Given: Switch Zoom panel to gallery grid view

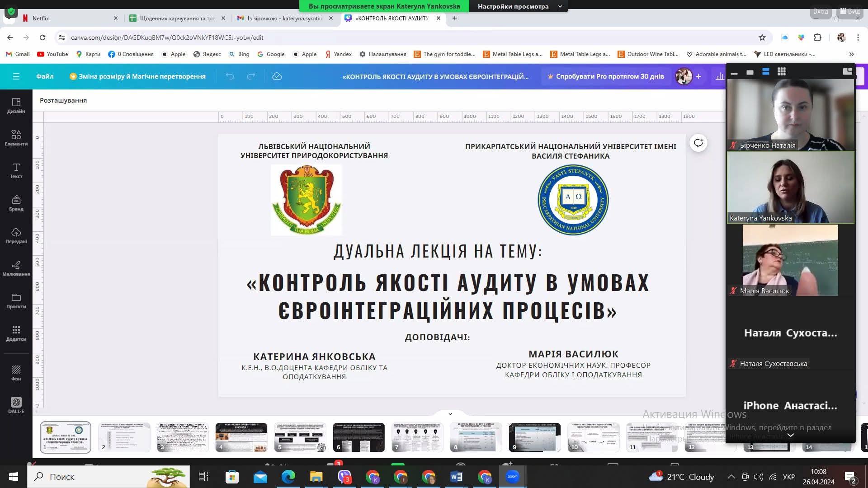Looking at the screenshot, I should (x=781, y=71).
